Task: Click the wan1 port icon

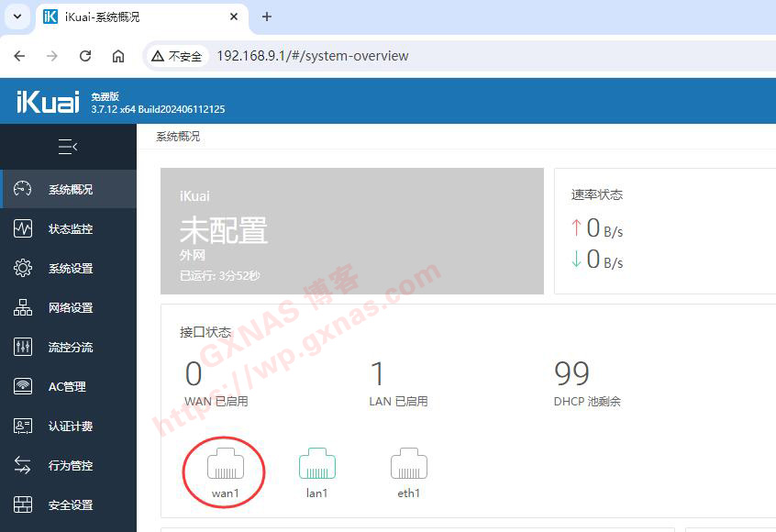Action: pyautogui.click(x=225, y=465)
